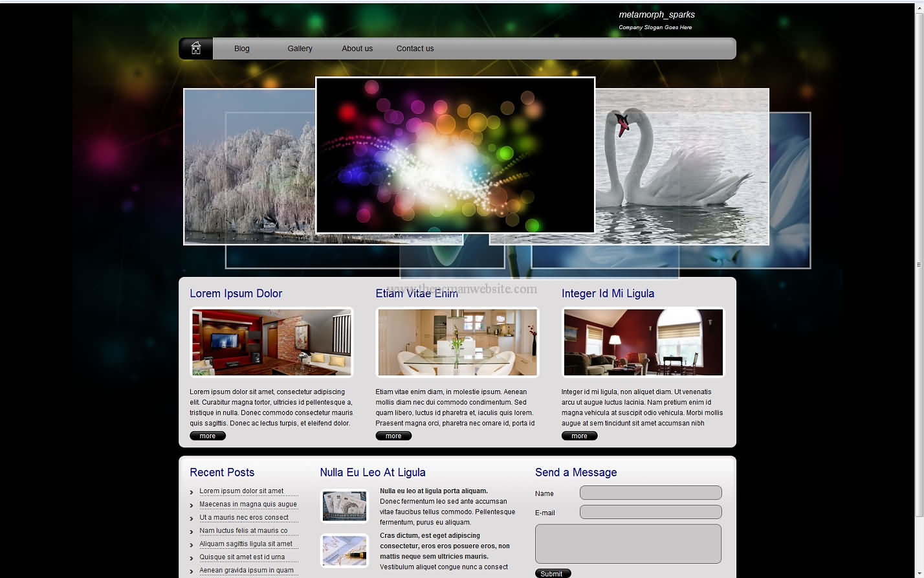
Task: Focus the E-mail input field
Action: [650, 512]
